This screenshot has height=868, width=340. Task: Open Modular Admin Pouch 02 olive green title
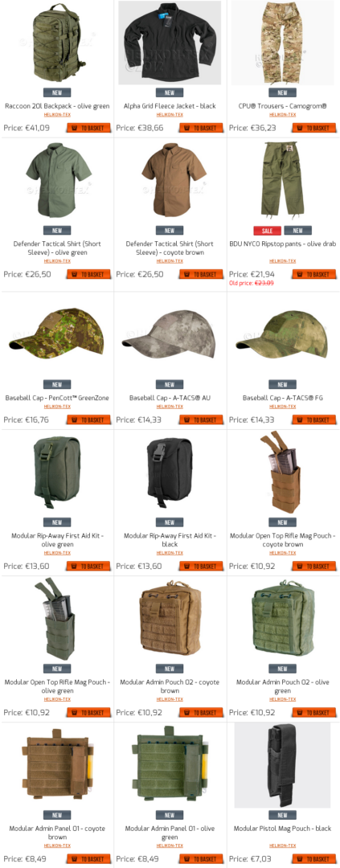(282, 686)
